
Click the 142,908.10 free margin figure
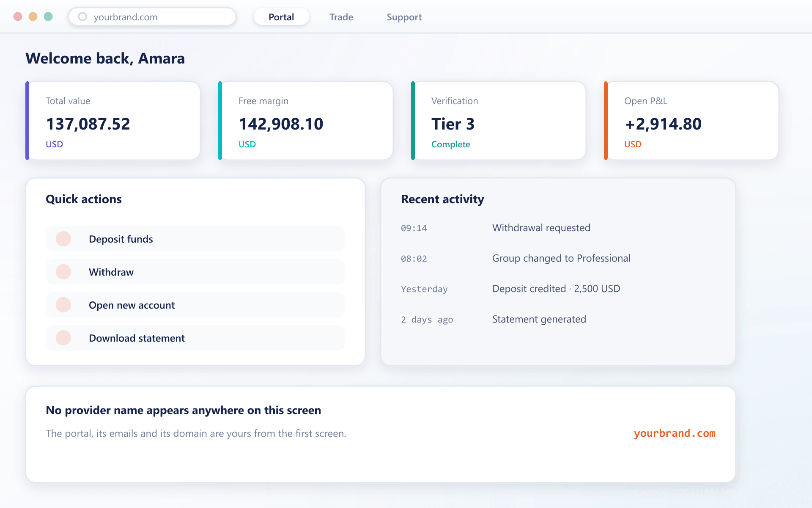(x=281, y=124)
